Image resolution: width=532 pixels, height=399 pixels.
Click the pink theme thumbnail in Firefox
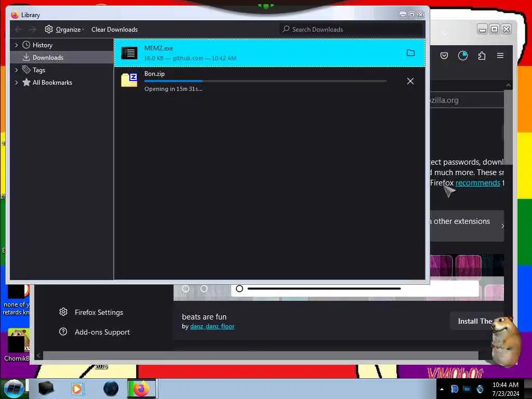point(468,265)
